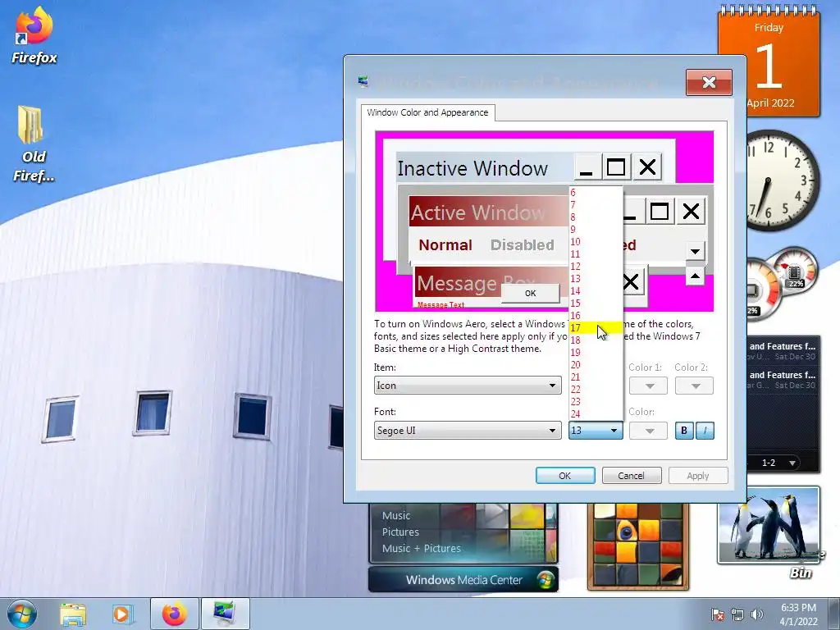Switch to Firefox in the taskbar

[x=175, y=614]
